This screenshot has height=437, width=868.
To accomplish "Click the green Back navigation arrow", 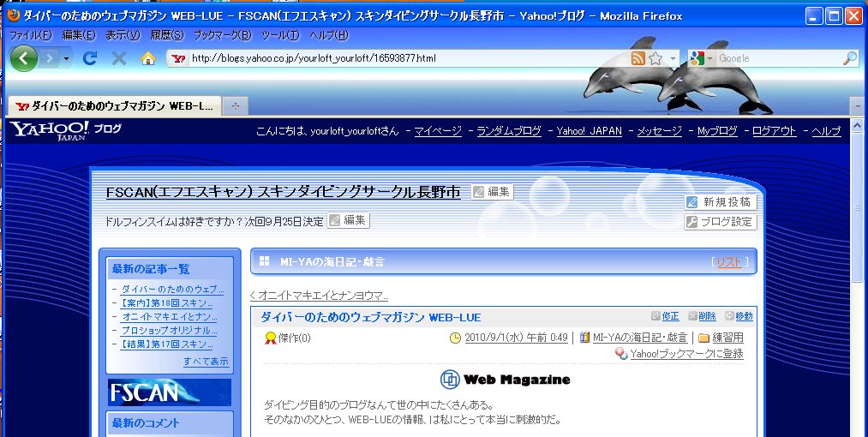I will tap(23, 58).
